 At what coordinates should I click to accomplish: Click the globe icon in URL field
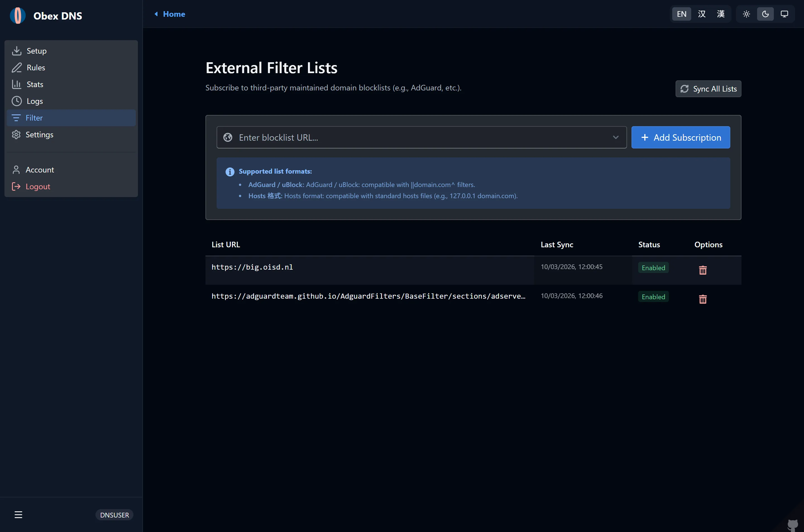(228, 137)
